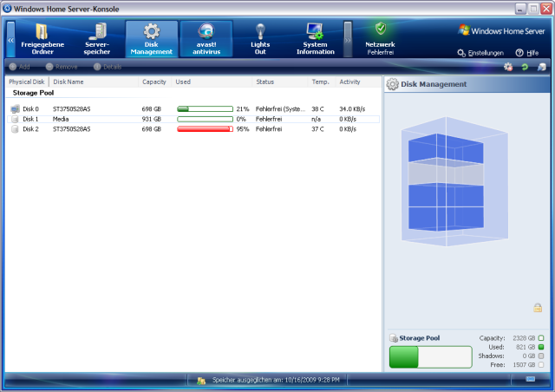Click the status bar network icon

531,379
